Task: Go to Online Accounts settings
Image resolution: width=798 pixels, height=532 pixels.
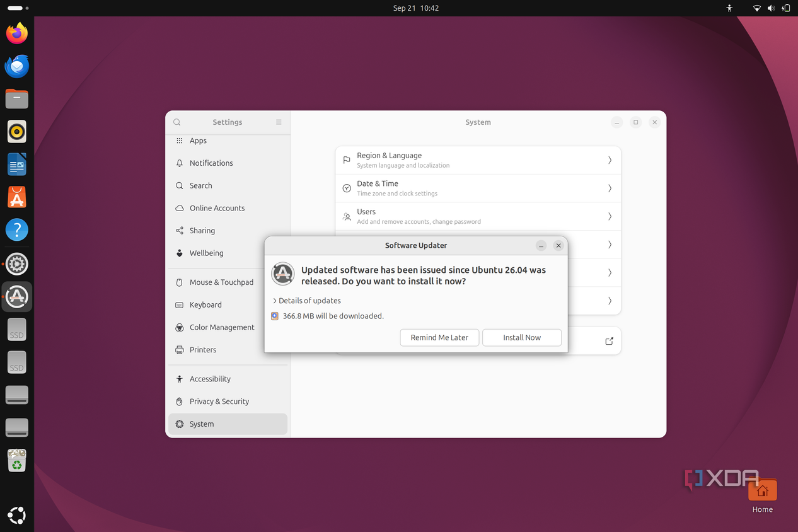Action: pos(228,208)
